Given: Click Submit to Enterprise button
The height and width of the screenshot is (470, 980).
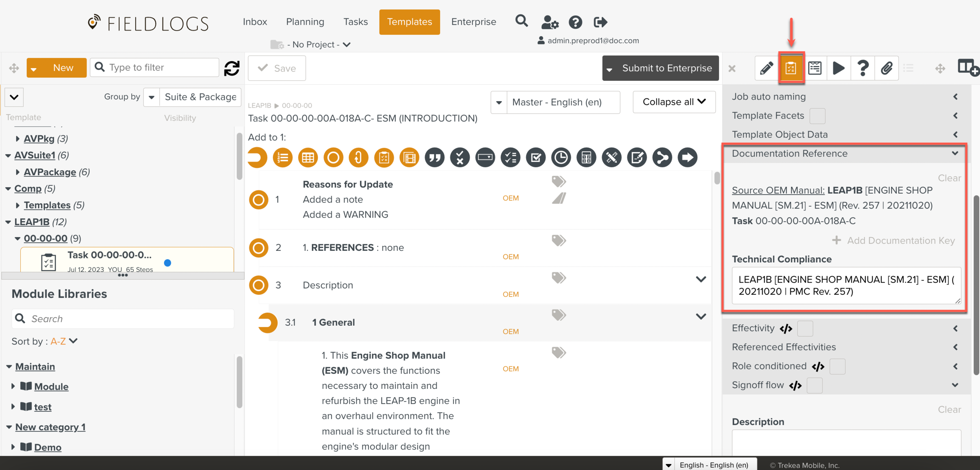Looking at the screenshot, I should [661, 68].
